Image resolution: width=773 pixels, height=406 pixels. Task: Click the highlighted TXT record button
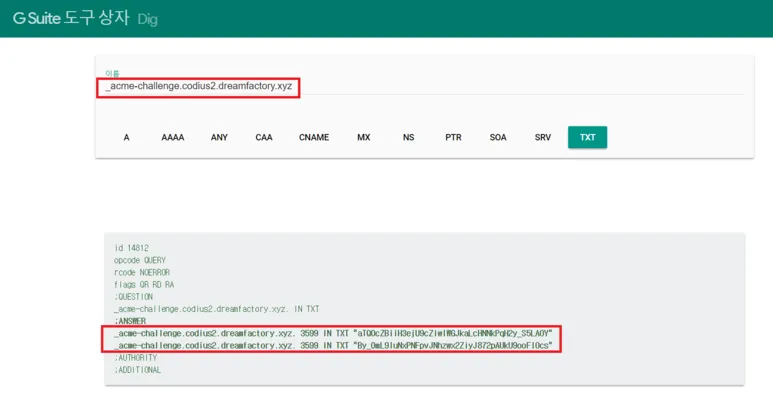pyautogui.click(x=588, y=137)
